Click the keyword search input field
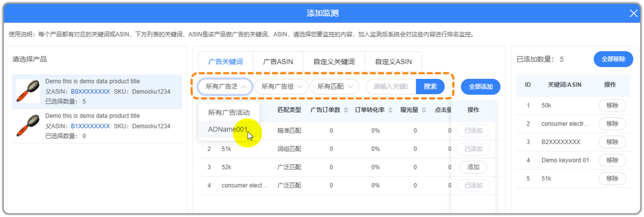This screenshot has width=644, height=217. click(391, 87)
